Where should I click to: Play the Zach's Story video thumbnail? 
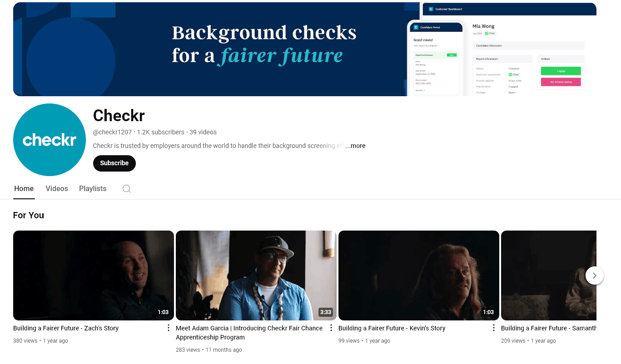click(x=94, y=275)
